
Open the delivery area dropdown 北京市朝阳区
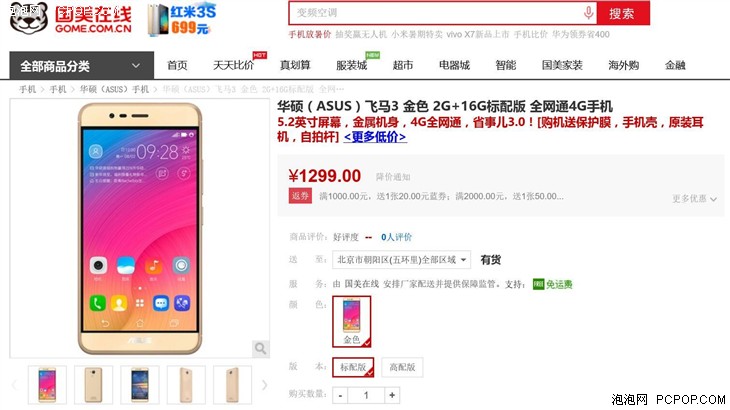tap(401, 260)
